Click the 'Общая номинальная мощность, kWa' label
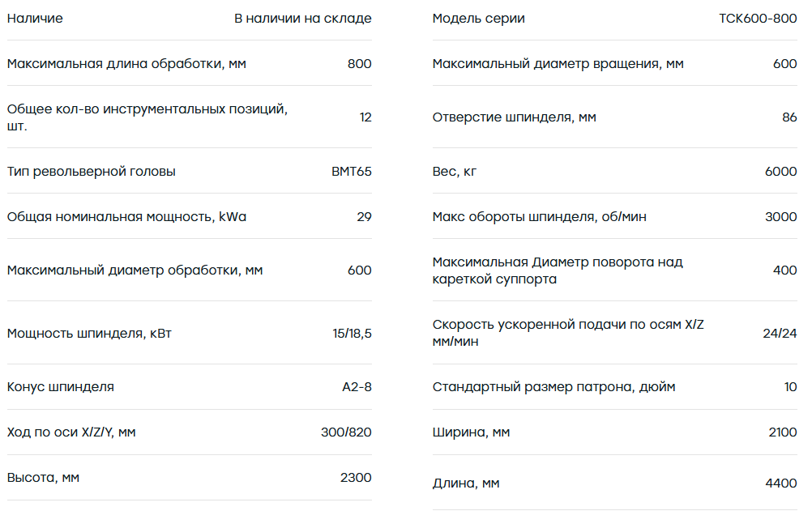Image resolution: width=812 pixels, height=511 pixels. point(127,217)
